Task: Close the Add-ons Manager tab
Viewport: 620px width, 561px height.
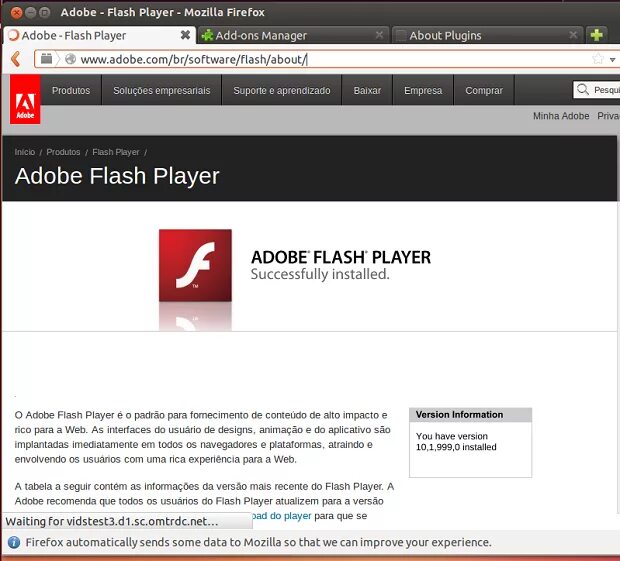Action: point(379,35)
